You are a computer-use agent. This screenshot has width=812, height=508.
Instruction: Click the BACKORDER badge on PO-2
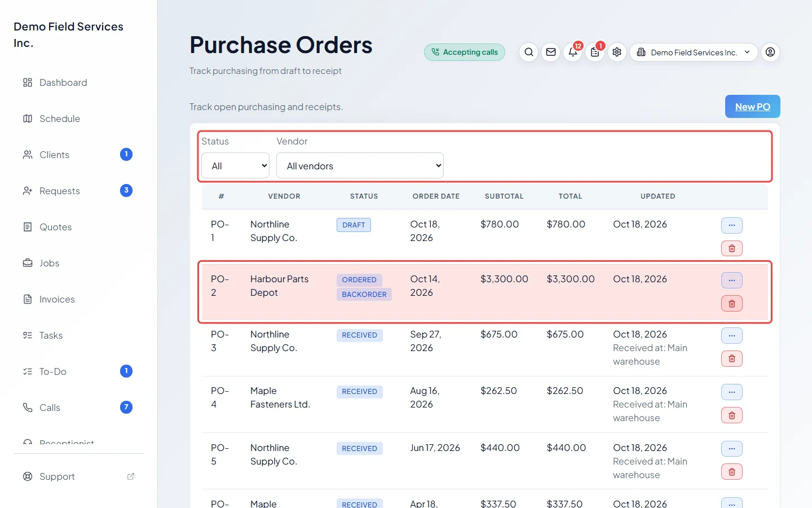[x=364, y=294]
